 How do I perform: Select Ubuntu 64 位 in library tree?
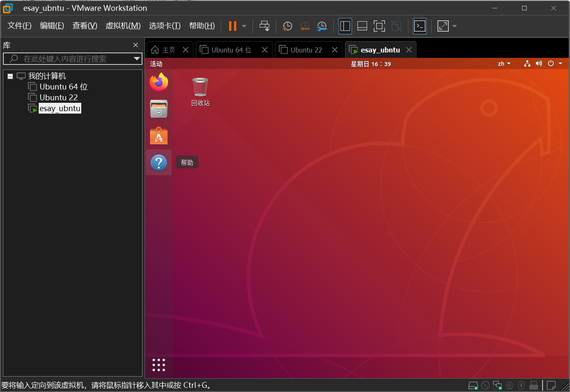point(63,87)
